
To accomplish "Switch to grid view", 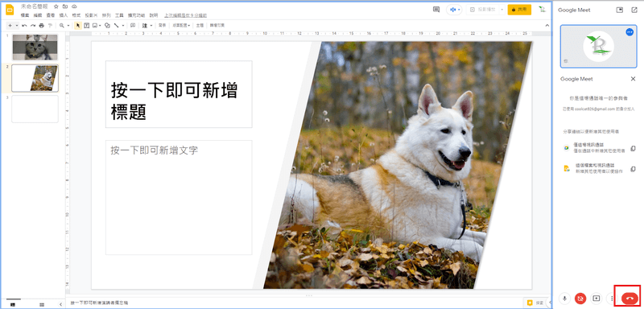I will click(x=42, y=304).
